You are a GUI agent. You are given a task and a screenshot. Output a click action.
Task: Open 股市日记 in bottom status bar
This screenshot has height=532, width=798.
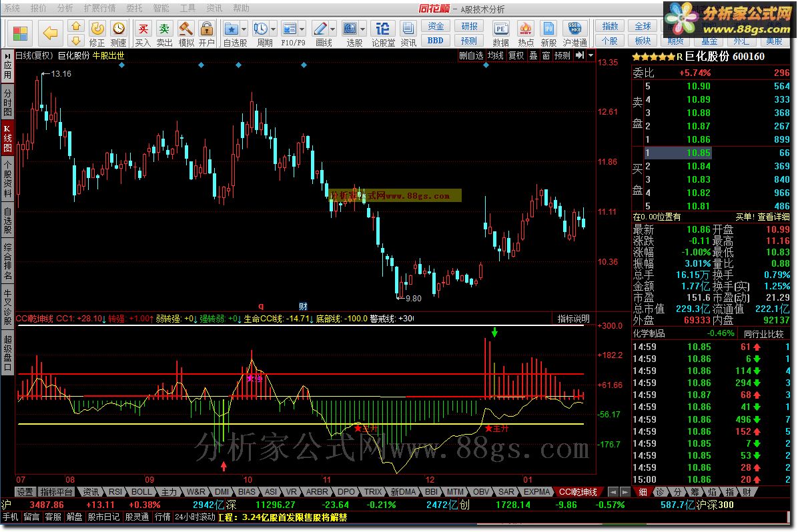tap(103, 517)
